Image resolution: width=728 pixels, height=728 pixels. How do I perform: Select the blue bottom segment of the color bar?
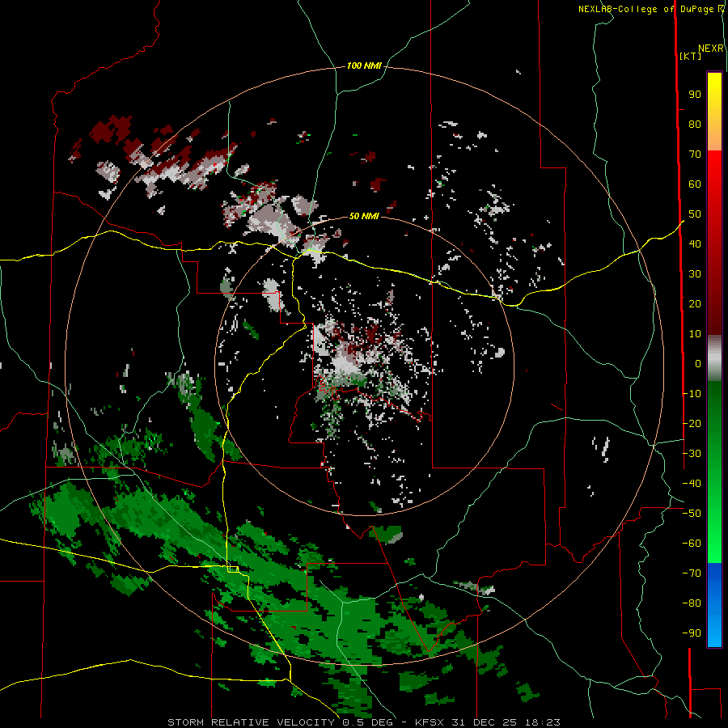pyautogui.click(x=714, y=605)
